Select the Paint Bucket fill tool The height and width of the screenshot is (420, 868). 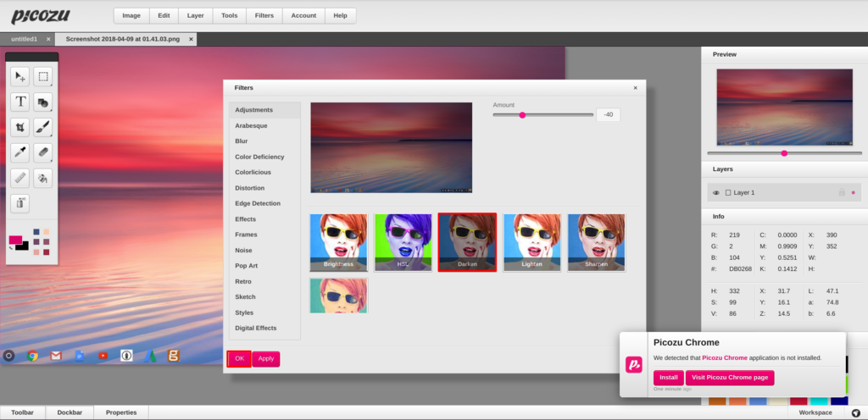tap(42, 178)
